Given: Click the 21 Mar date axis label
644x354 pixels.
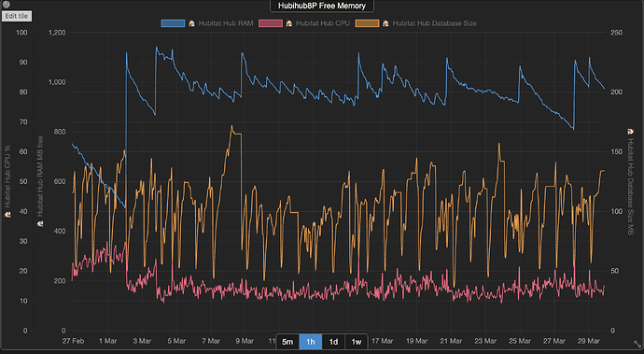Looking at the screenshot, I should coord(451,341).
